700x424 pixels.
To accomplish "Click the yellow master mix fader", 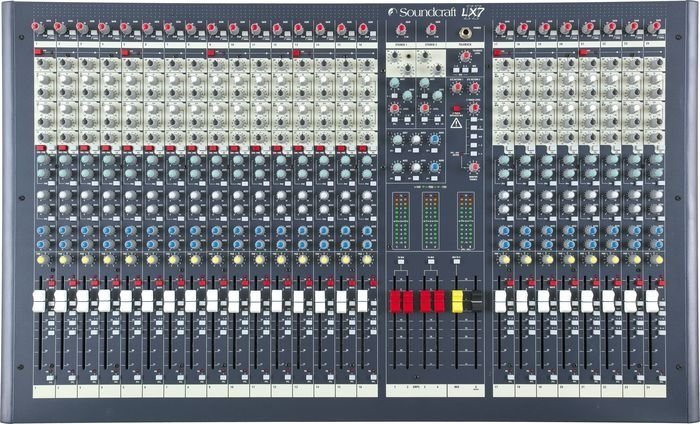I will point(457,301).
